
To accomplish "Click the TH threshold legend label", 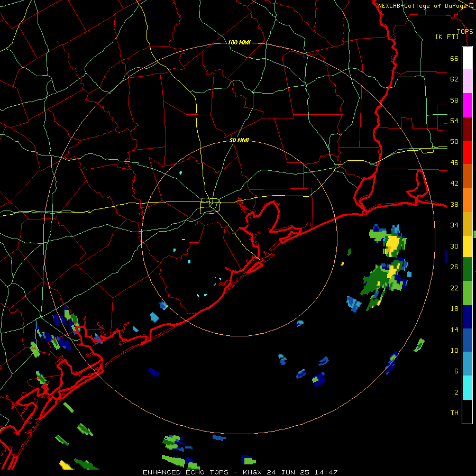I will [x=454, y=413].
